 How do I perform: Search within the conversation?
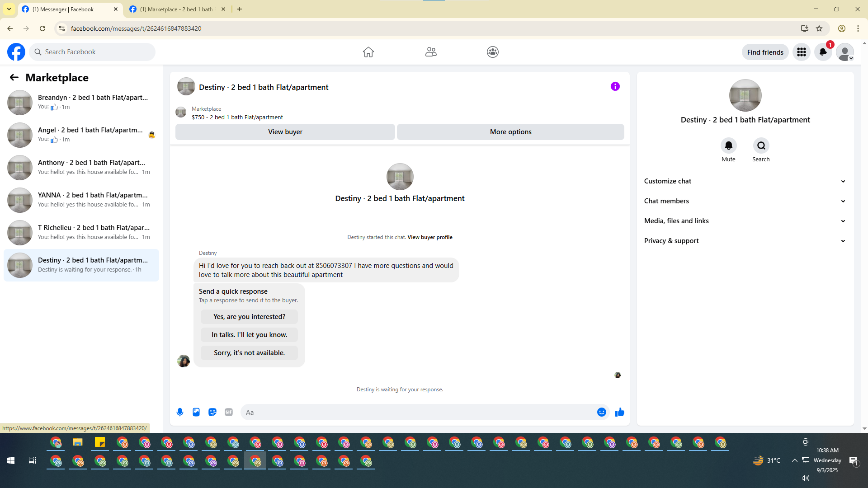[x=761, y=145]
